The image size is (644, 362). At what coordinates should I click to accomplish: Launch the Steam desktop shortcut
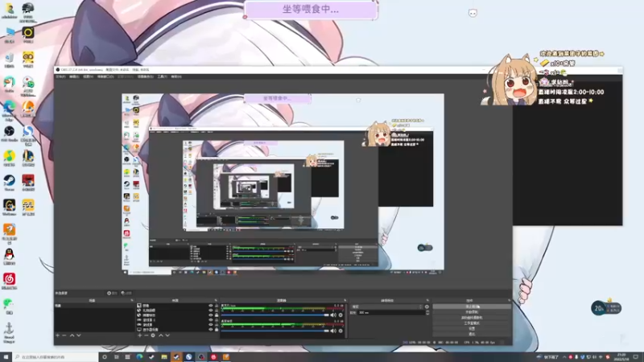[9, 183]
